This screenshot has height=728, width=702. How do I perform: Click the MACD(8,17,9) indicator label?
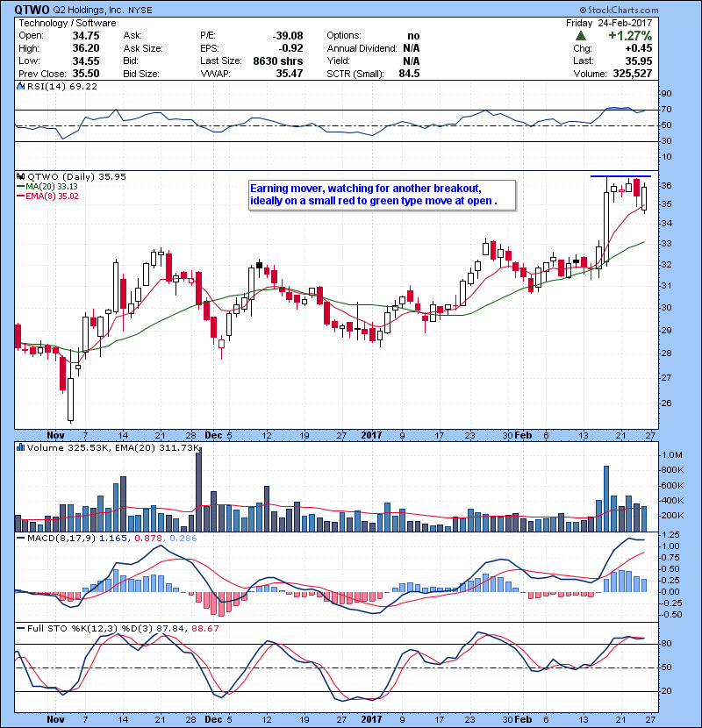pos(61,539)
